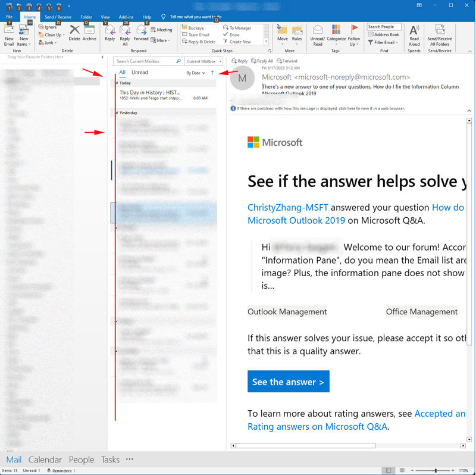The height and width of the screenshot is (475, 476).
Task: Open the Categorize color menu
Action: coord(336,36)
